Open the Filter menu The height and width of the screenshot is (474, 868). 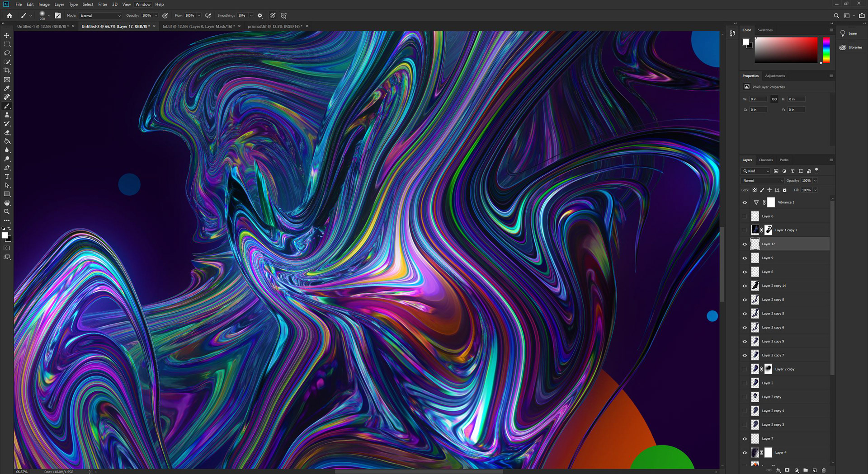tap(103, 4)
